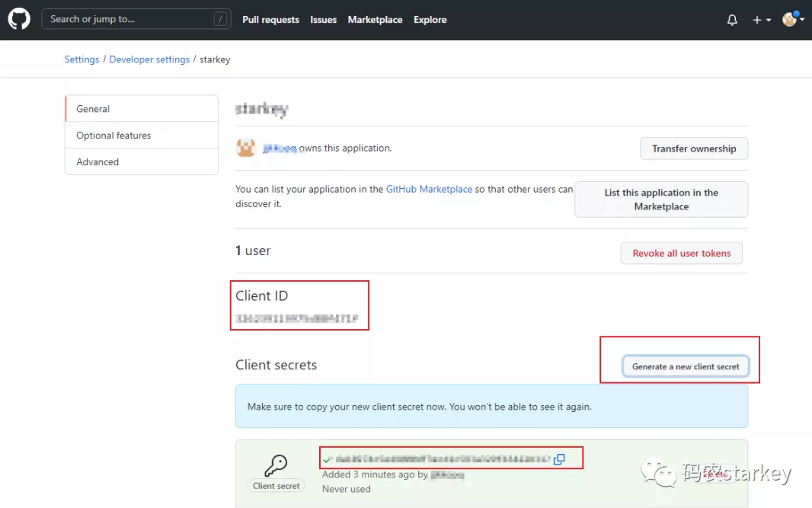
Task: Click the GitHub Octocat logo
Action: pos(19,19)
